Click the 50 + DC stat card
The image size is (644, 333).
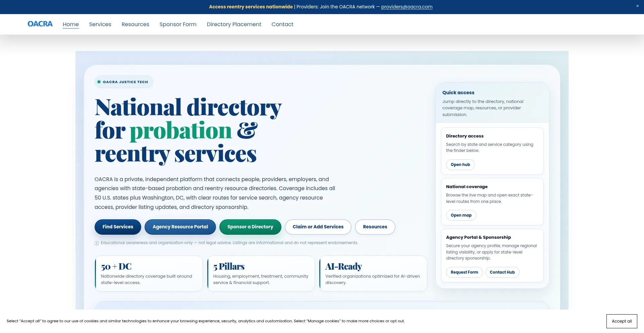[149, 274]
